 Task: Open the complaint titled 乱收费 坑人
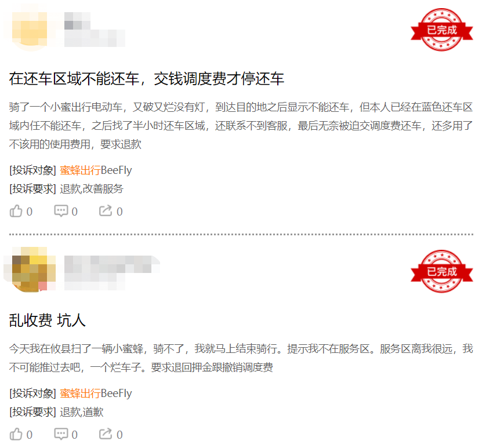[x=47, y=320]
